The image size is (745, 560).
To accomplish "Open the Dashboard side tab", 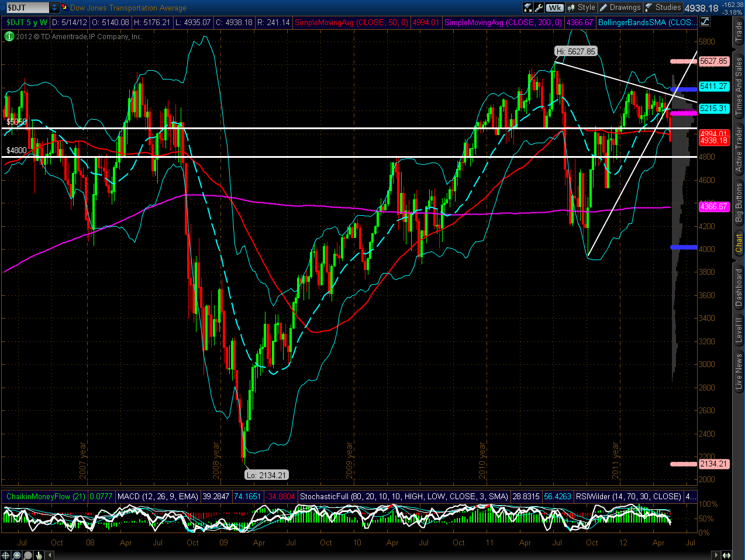I will pos(739,288).
